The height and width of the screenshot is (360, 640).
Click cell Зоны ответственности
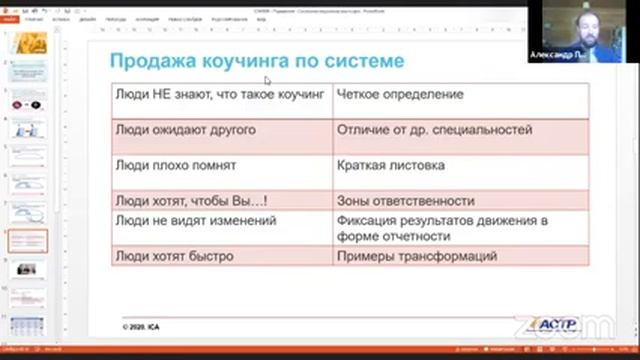click(x=461, y=200)
